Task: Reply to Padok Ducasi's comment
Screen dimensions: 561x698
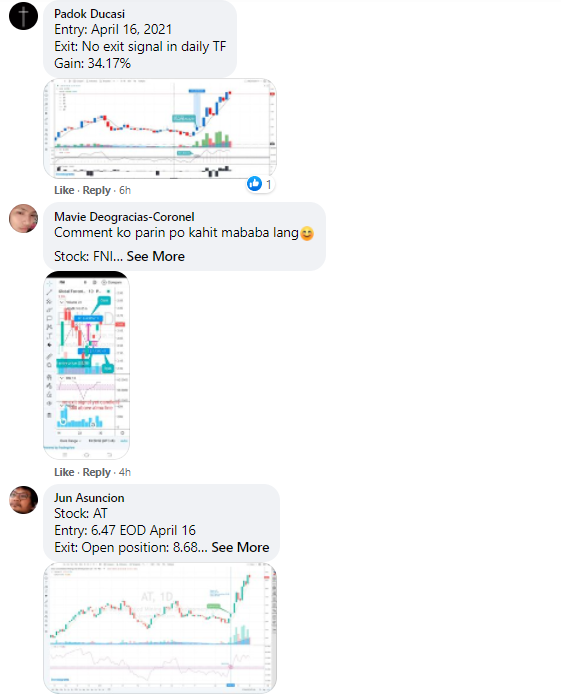Action: pyautogui.click(x=97, y=190)
